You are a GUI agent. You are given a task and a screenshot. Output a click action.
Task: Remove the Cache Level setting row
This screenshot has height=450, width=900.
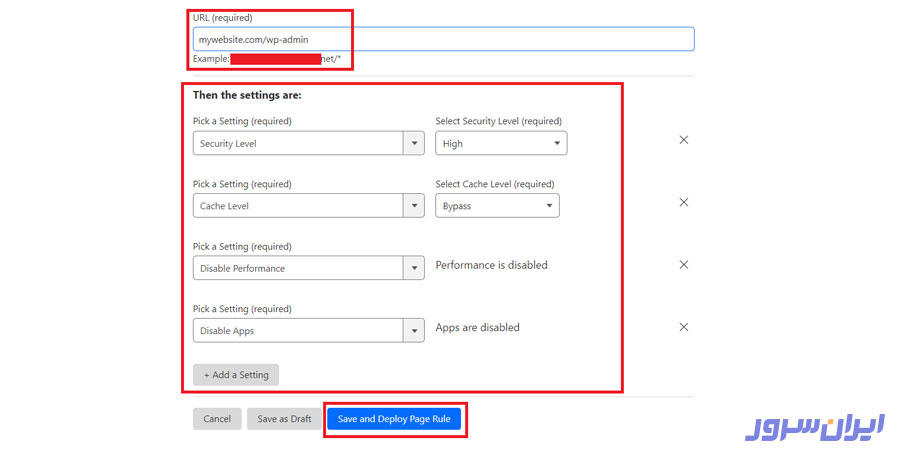point(684,202)
